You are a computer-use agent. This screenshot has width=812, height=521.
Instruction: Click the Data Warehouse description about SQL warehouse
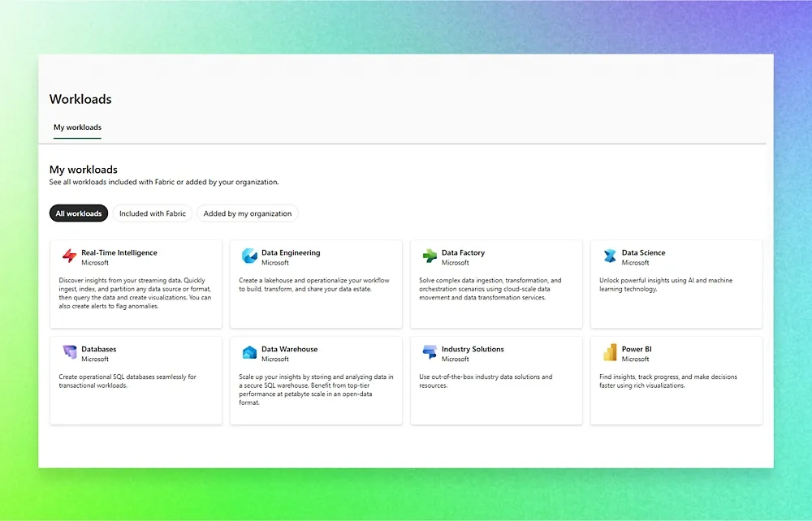pos(316,390)
